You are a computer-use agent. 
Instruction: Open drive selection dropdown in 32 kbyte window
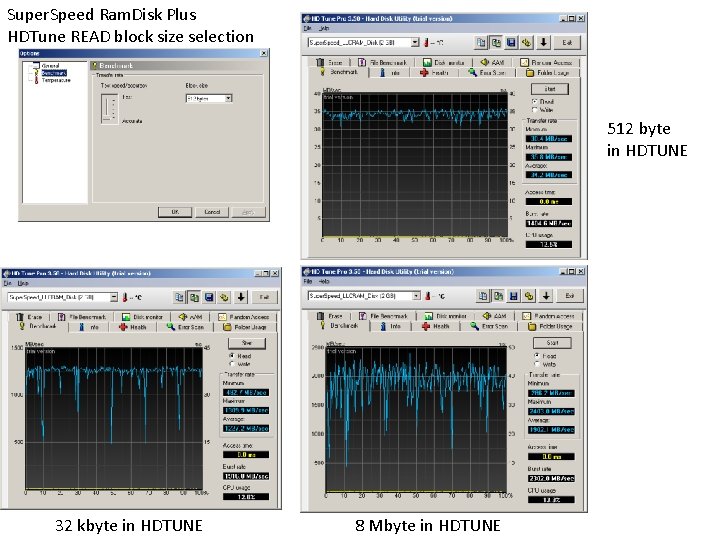tap(62, 298)
